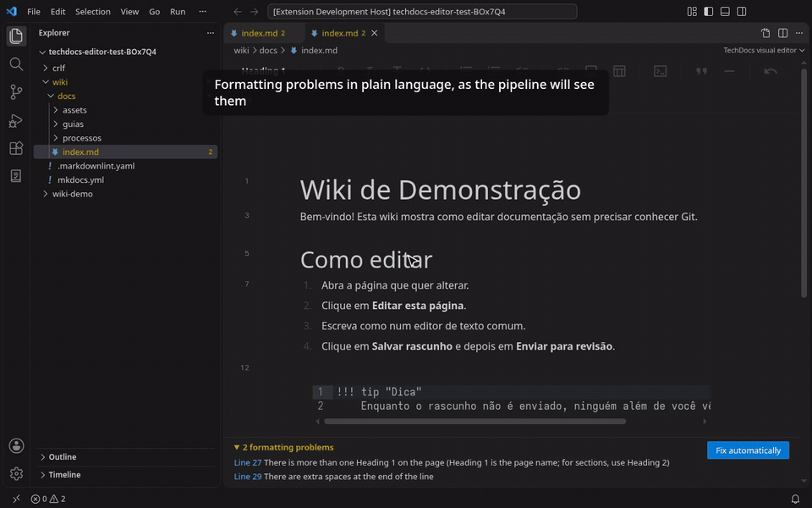Image resolution: width=812 pixels, height=508 pixels.
Task: Insert a code block from toolbar
Action: point(661,71)
